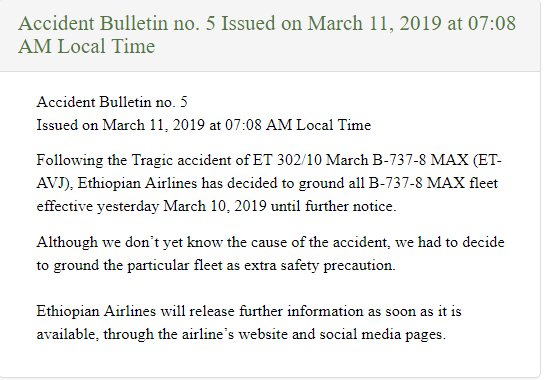Click the line 'effective yesterday March 10, 2019'
Screen dimensions: 544x380
(152, 206)
